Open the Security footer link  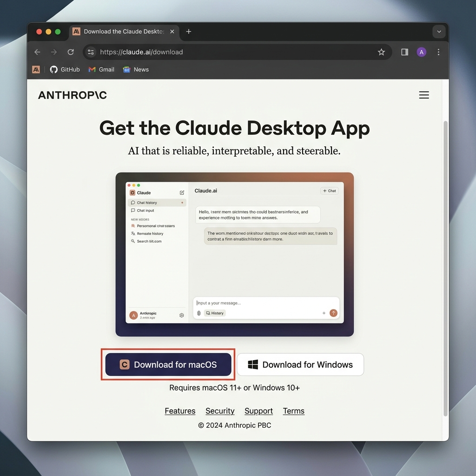click(x=220, y=411)
